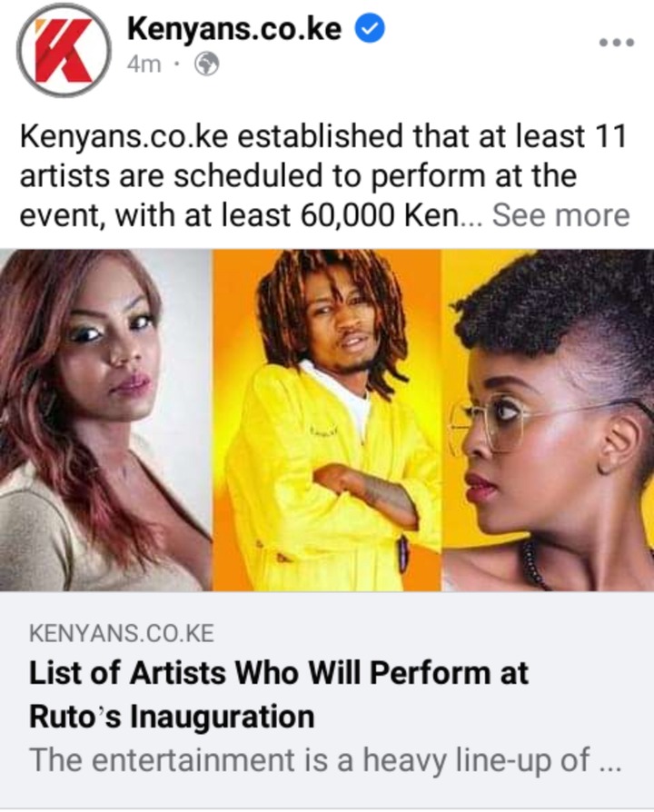Open the photo of the woman wearing glasses
This screenshot has height=812, width=654.
tap(549, 420)
